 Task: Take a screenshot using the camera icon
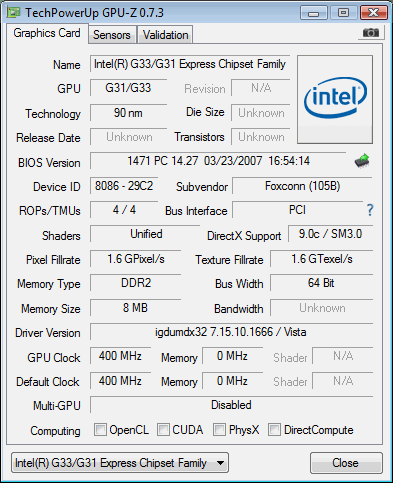[x=371, y=33]
